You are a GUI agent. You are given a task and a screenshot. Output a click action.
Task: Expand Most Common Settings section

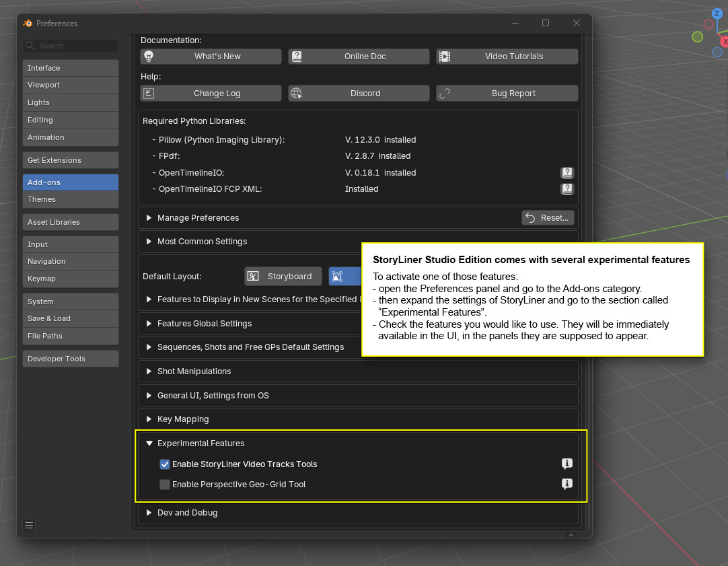[x=149, y=242]
